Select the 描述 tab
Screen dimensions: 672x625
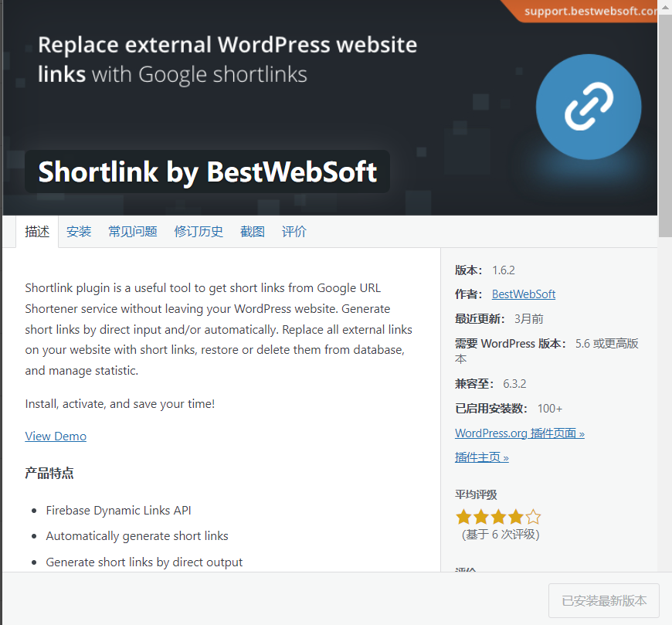37,232
